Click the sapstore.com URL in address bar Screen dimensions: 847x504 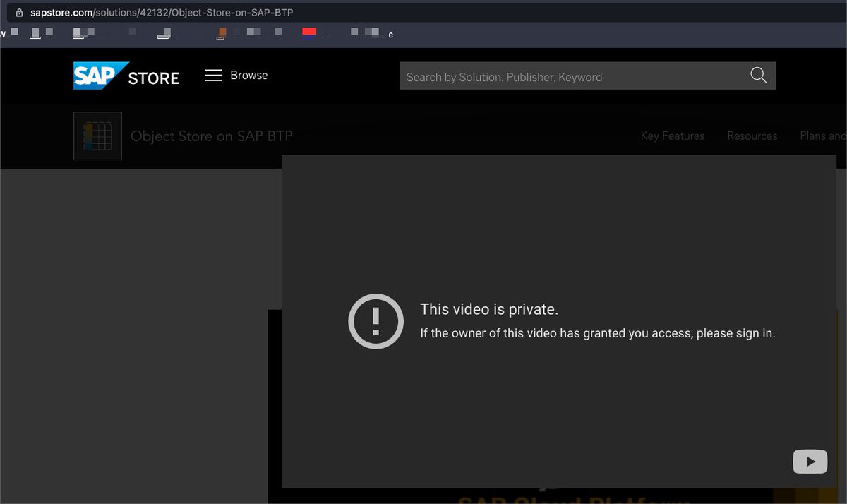click(162, 13)
